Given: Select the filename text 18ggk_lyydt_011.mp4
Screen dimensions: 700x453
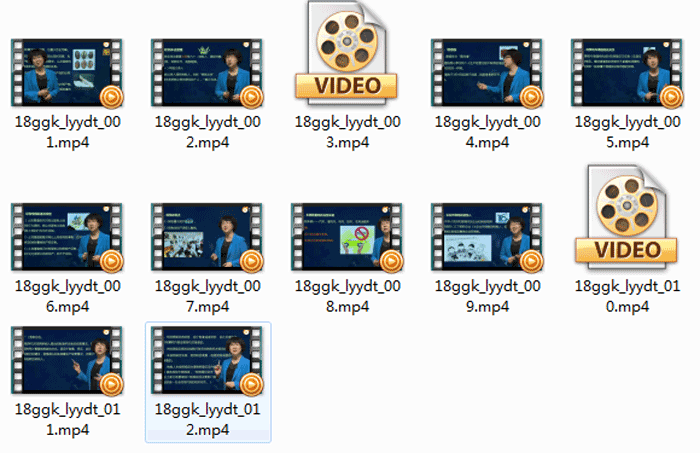Looking at the screenshot, I should 67,419.
